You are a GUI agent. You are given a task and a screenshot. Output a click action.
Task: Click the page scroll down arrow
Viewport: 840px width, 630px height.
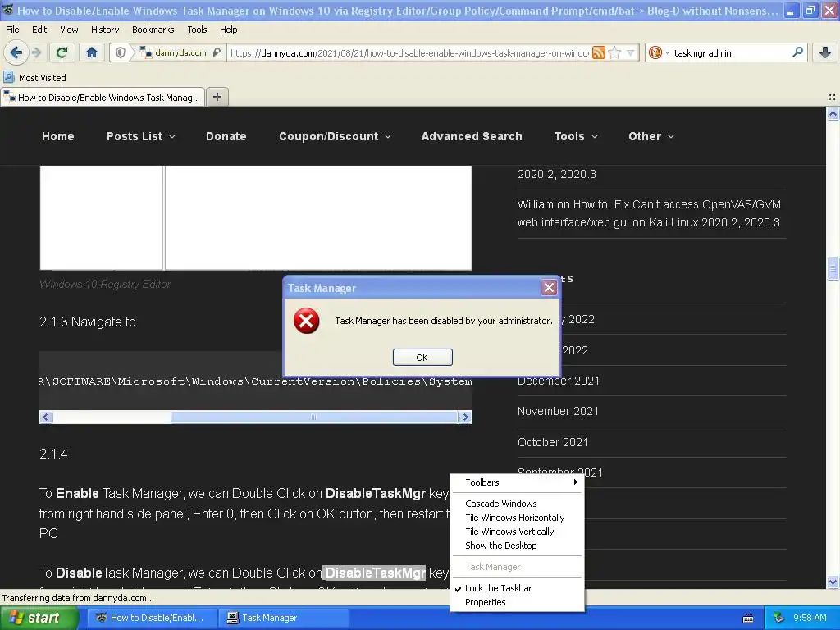[833, 582]
